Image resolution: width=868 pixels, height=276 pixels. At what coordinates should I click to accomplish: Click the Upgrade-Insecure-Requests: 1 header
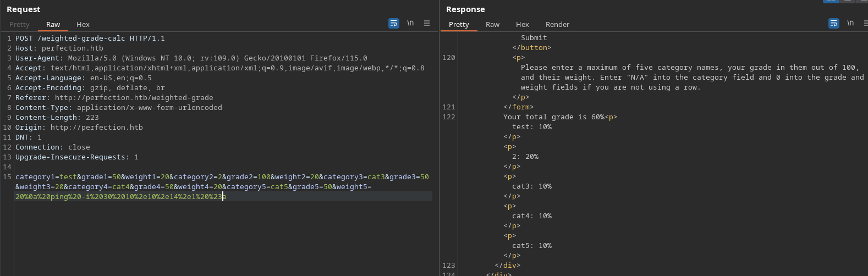tap(77, 157)
